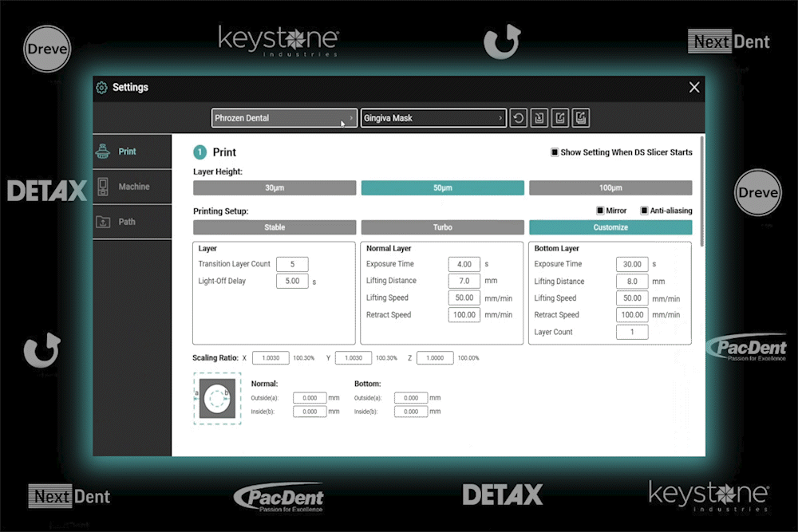Switch to the Machine tab
This screenshot has width=798, height=532.
coord(132,187)
